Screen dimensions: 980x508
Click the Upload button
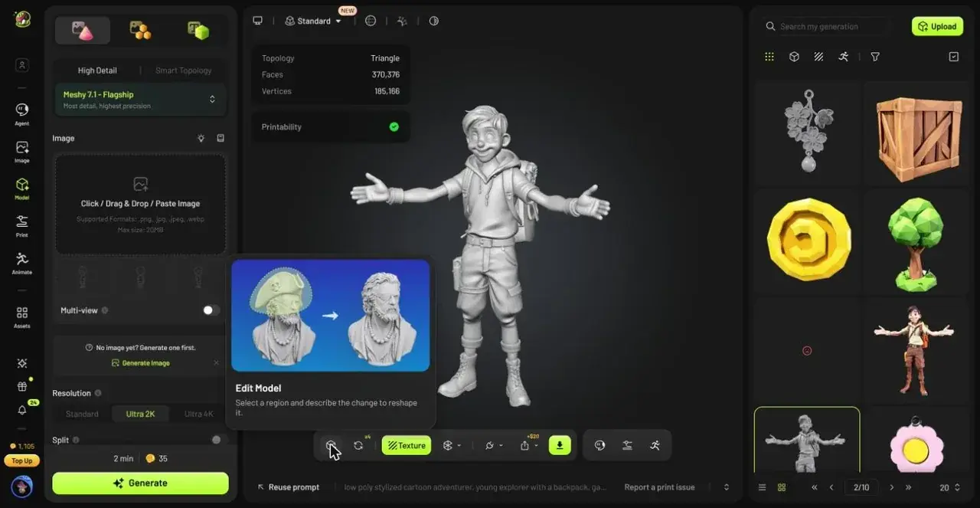pyautogui.click(x=937, y=26)
